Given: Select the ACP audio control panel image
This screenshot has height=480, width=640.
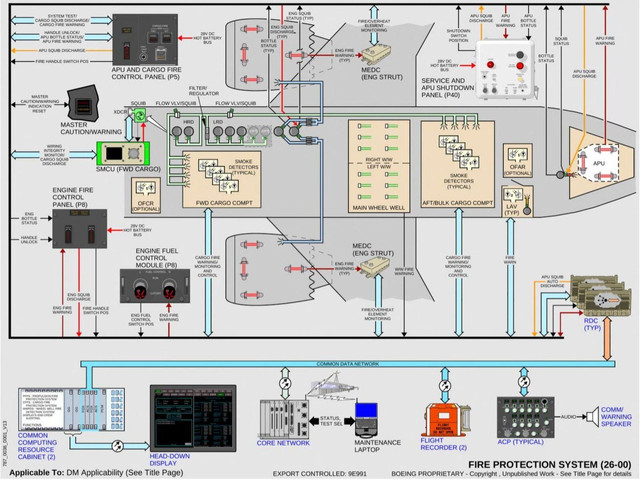Looking at the screenshot, I should click(x=526, y=417).
